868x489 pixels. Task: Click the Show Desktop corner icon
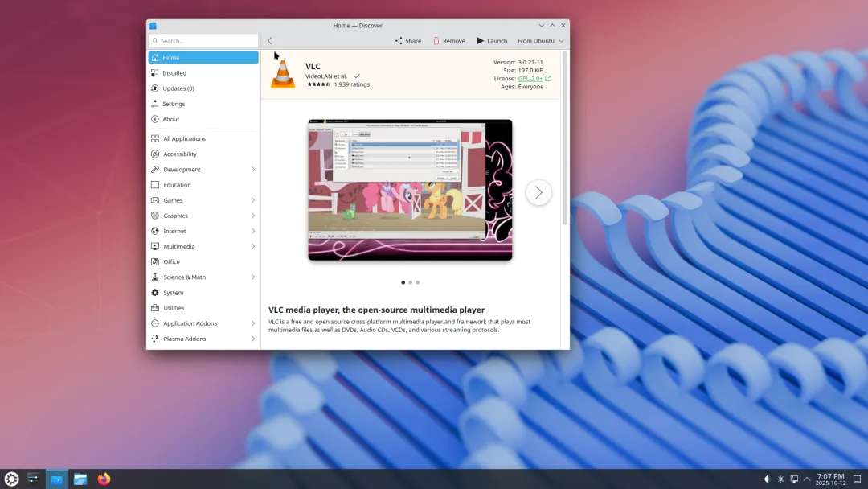[857, 479]
